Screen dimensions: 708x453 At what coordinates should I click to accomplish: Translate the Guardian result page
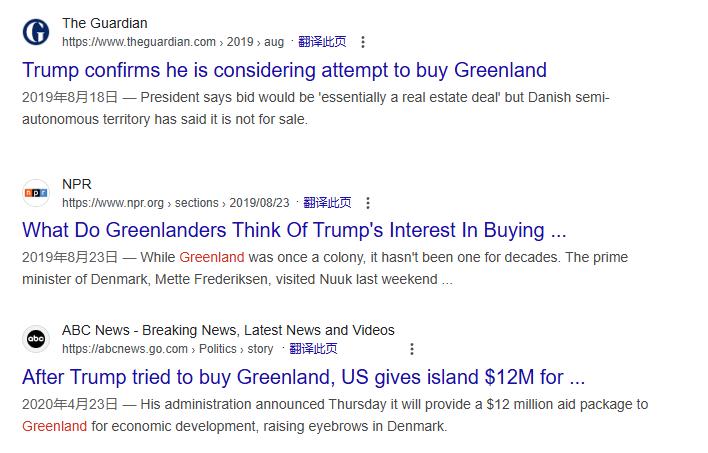coord(321,42)
